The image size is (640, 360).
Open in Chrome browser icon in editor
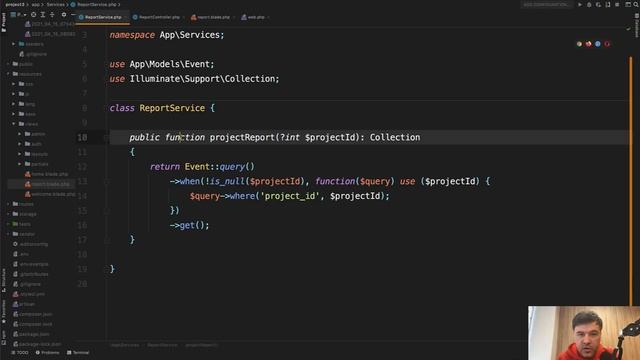pos(579,44)
